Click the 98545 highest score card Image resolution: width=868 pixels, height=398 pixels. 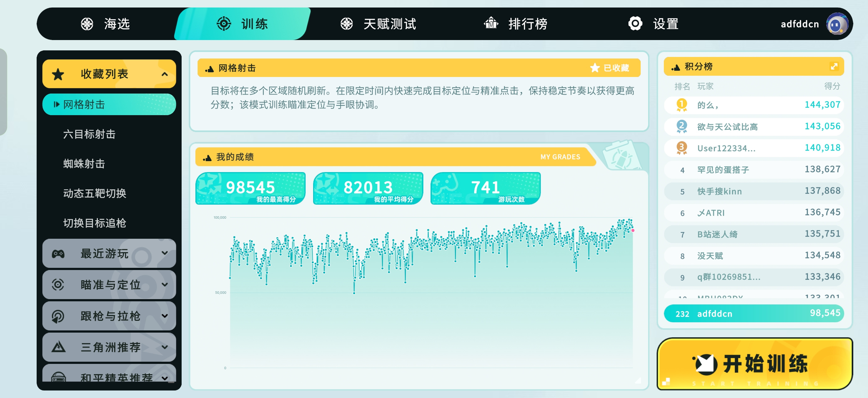(x=251, y=188)
